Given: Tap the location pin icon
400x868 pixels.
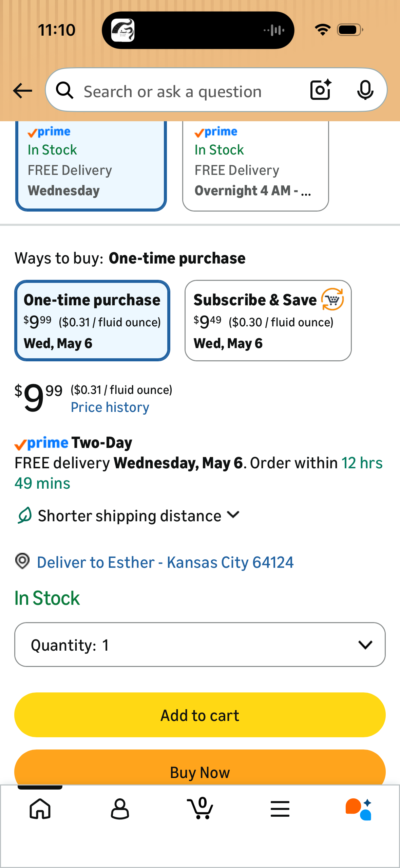Looking at the screenshot, I should tap(22, 561).
